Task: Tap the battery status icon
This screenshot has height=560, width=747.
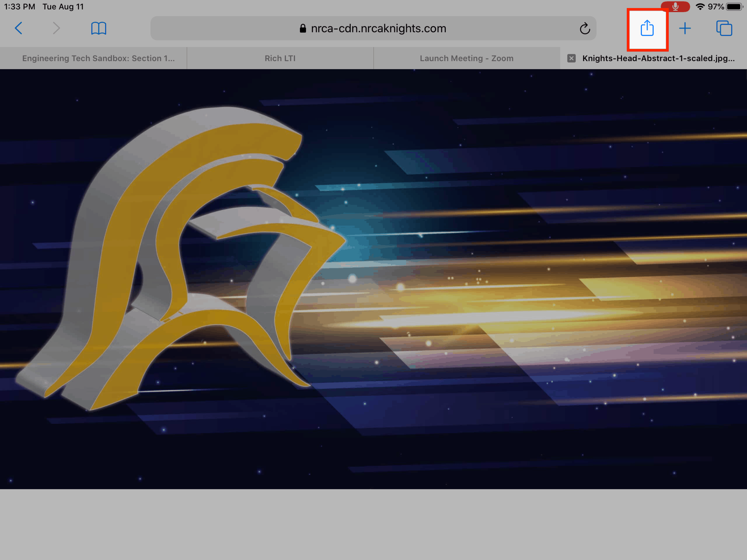Action: pos(734,7)
